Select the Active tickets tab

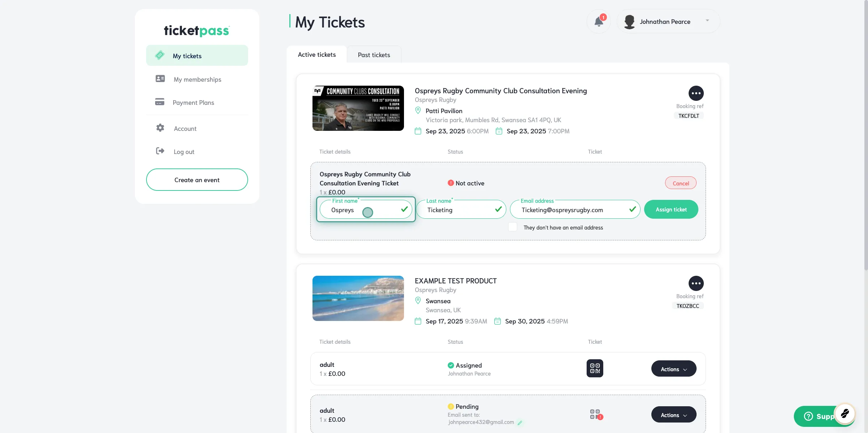coord(317,55)
